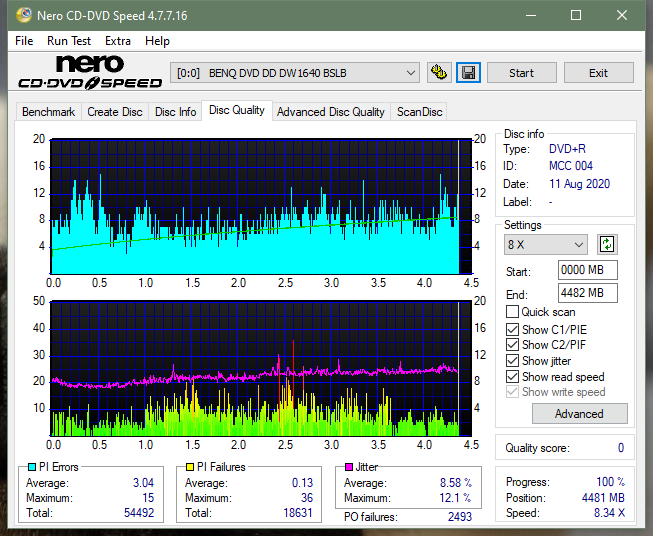Click the cyan PI Errors legend swatch
Viewport: 653px width, 536px height.
(x=32, y=467)
